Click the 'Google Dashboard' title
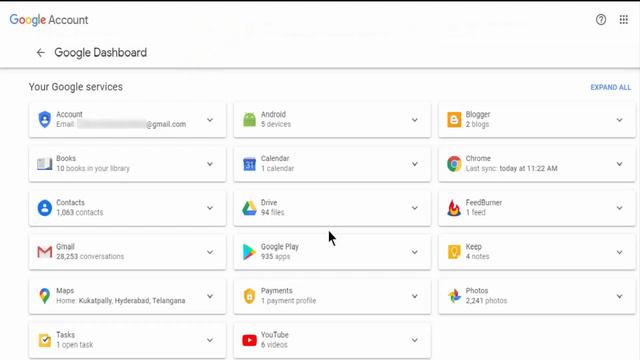Image resolution: width=640 pixels, height=360 pixels. (100, 53)
